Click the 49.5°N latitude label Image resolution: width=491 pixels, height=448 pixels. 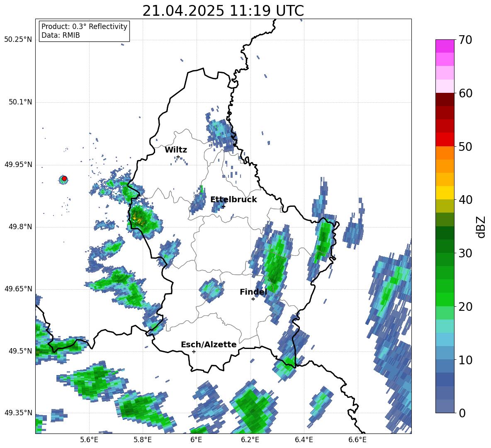click(20, 351)
